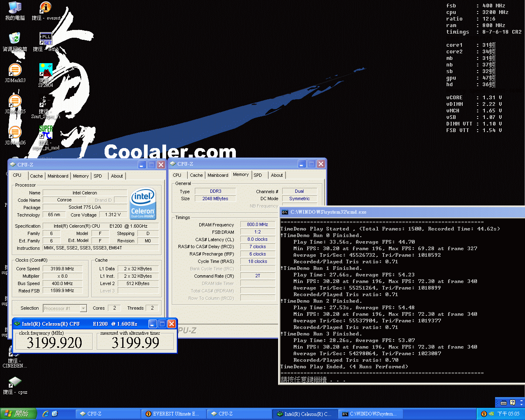The width and height of the screenshot is (525, 420).
Task: Click the system tray clock
Action: [x=508, y=414]
